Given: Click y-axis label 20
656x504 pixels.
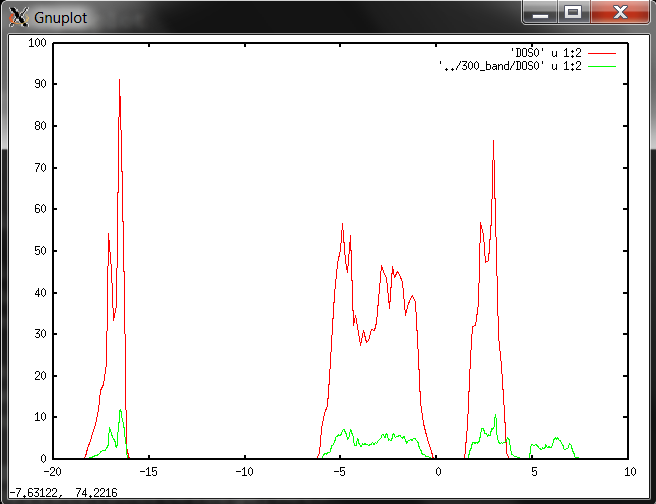Looking at the screenshot, I should click(40, 376).
